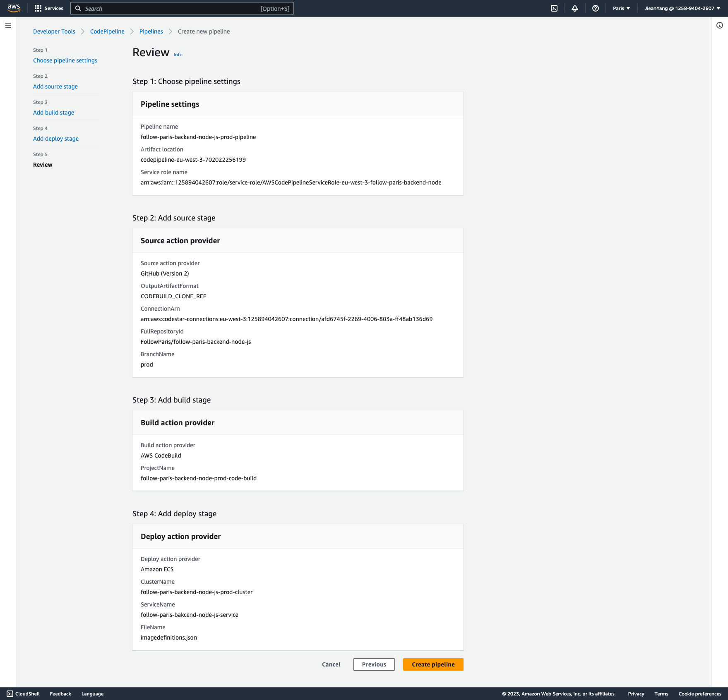Open the Info link beside Review
Screen dimensions: 728x700
tap(178, 55)
